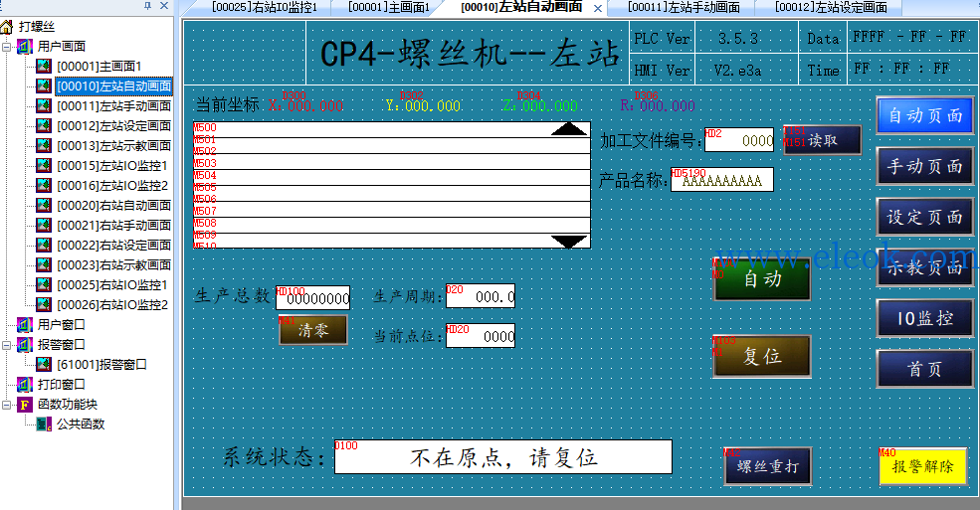This screenshot has height=510, width=980.
Task: Select the 打螺丝 project root node
Action: (x=36, y=26)
